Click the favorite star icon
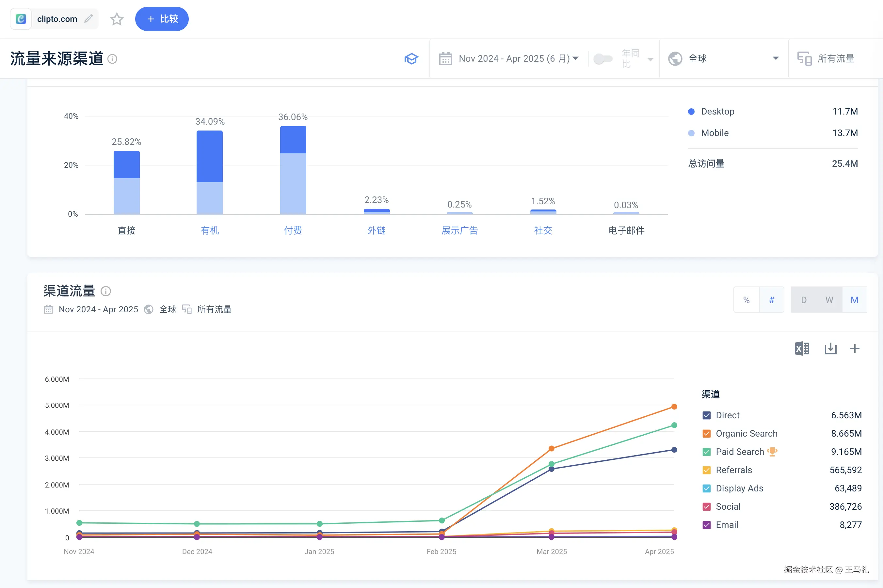Viewport: 883px width, 588px height. [117, 19]
